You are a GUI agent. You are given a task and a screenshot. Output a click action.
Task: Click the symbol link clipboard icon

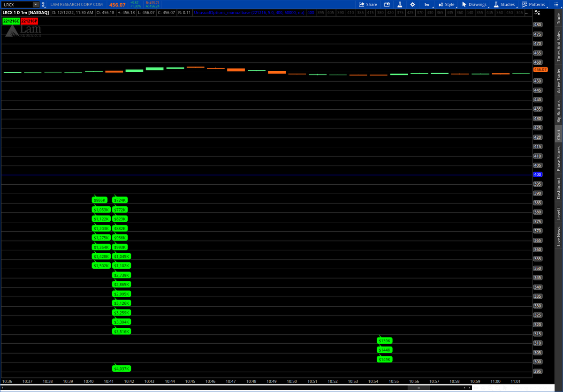(44, 4)
